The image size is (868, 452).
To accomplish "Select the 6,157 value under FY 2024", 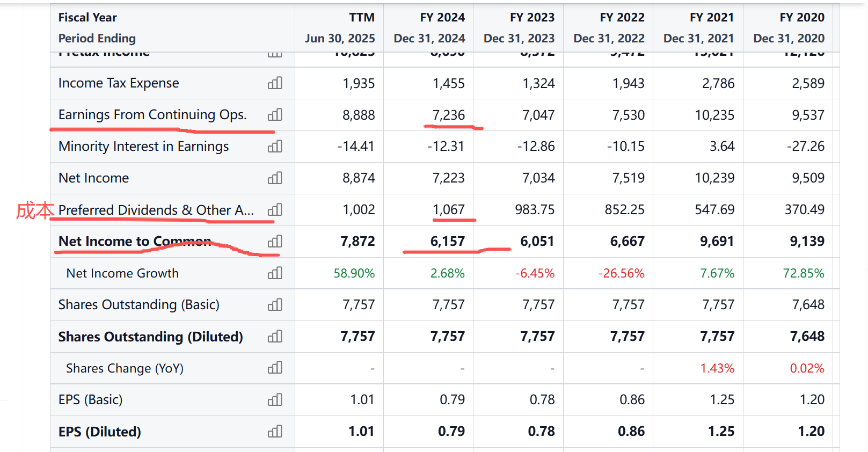I will click(447, 242).
